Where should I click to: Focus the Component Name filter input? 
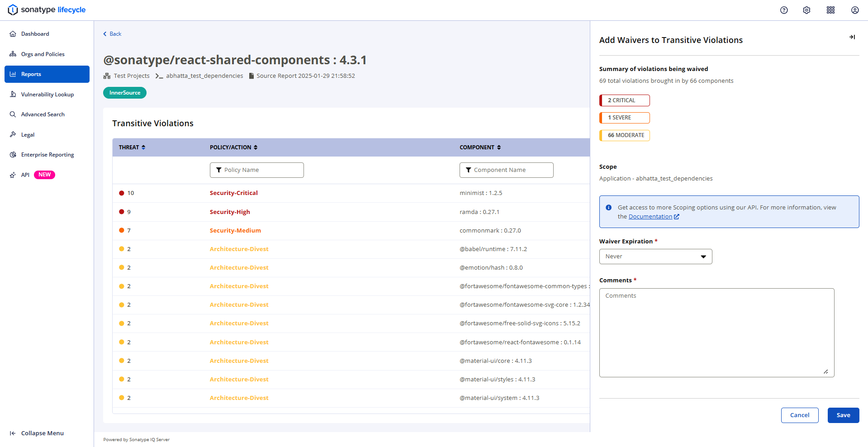[506, 170]
